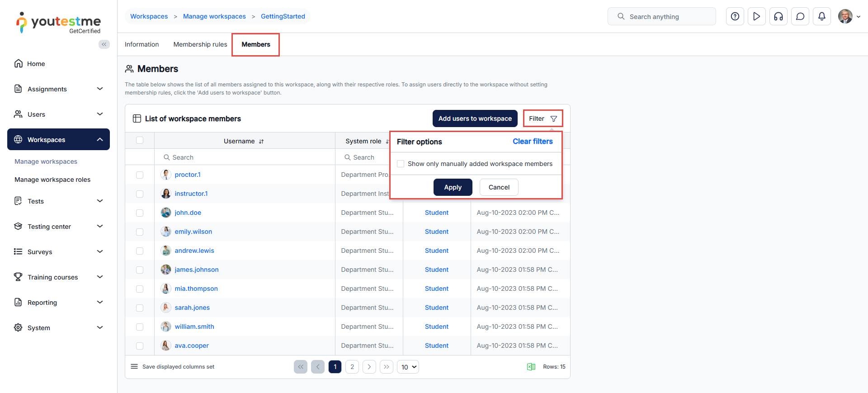Screen dimensions: 868x393
Task: Go to next page arrow
Action: click(x=369, y=367)
